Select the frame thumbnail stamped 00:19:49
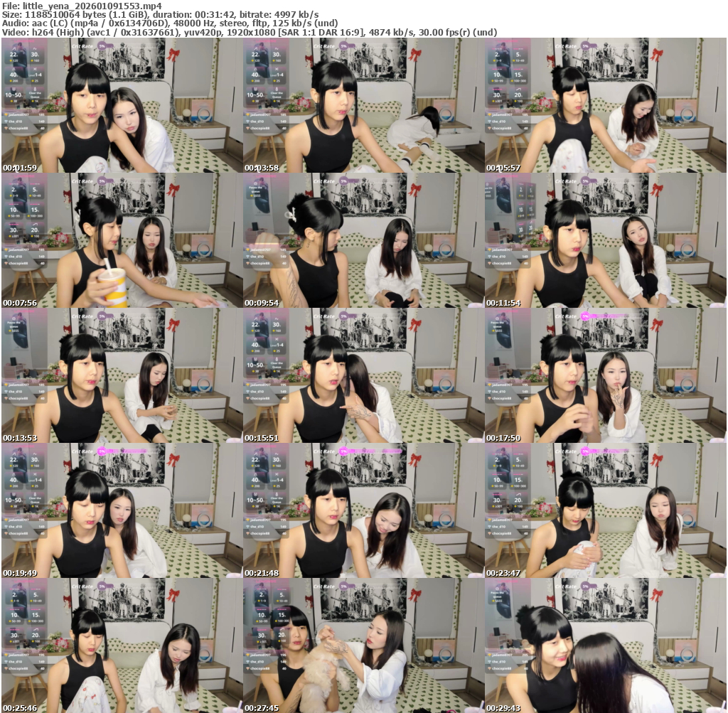 pos(122,510)
